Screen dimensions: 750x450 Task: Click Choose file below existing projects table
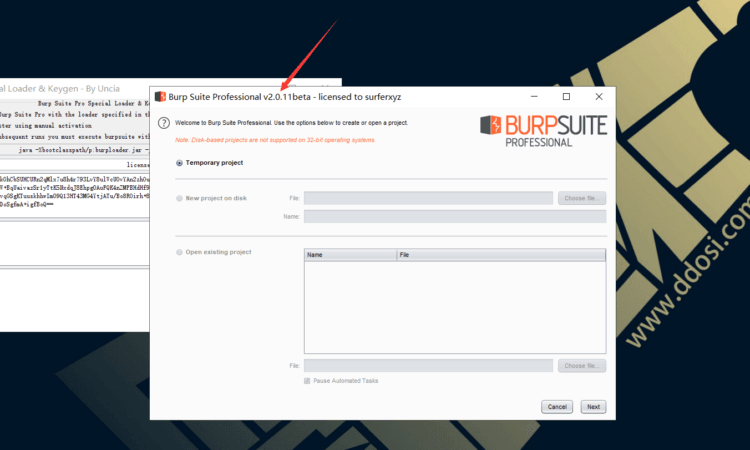pos(582,366)
